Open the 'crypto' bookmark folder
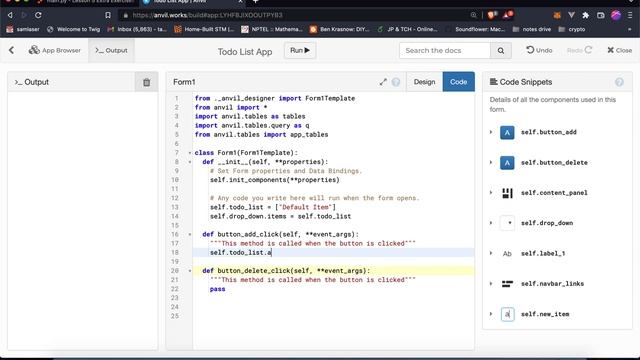This screenshot has height=360, width=640. point(571,29)
